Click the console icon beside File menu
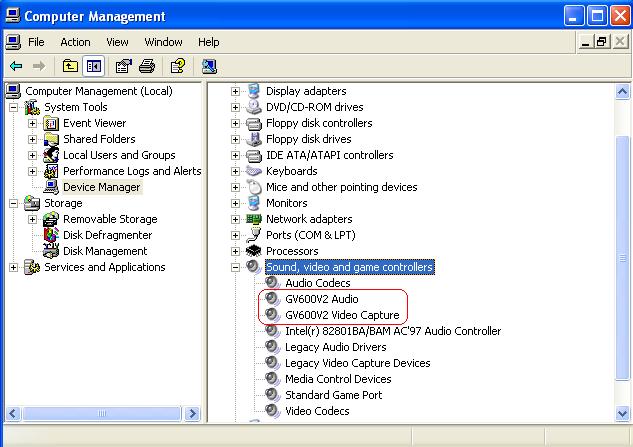 click(x=13, y=42)
